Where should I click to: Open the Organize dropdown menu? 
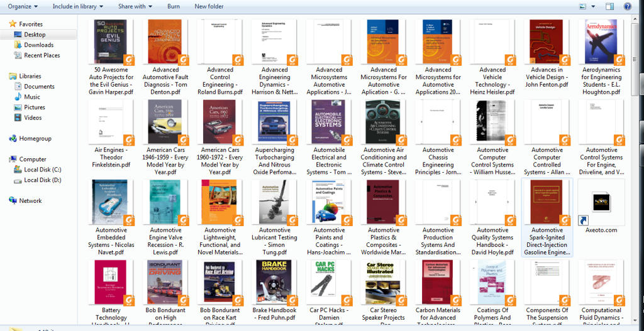[23, 6]
